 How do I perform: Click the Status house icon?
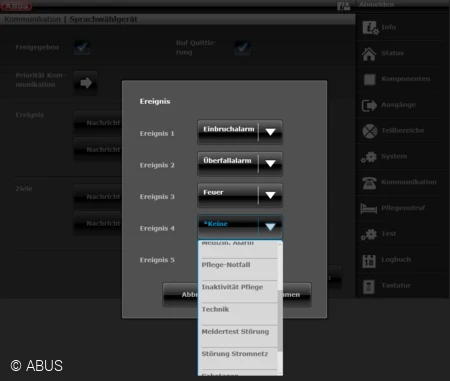coord(369,54)
